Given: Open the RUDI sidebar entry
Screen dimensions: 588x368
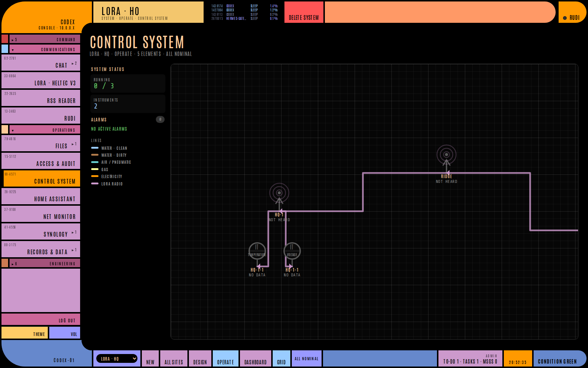Looking at the screenshot, I should click(x=41, y=116).
